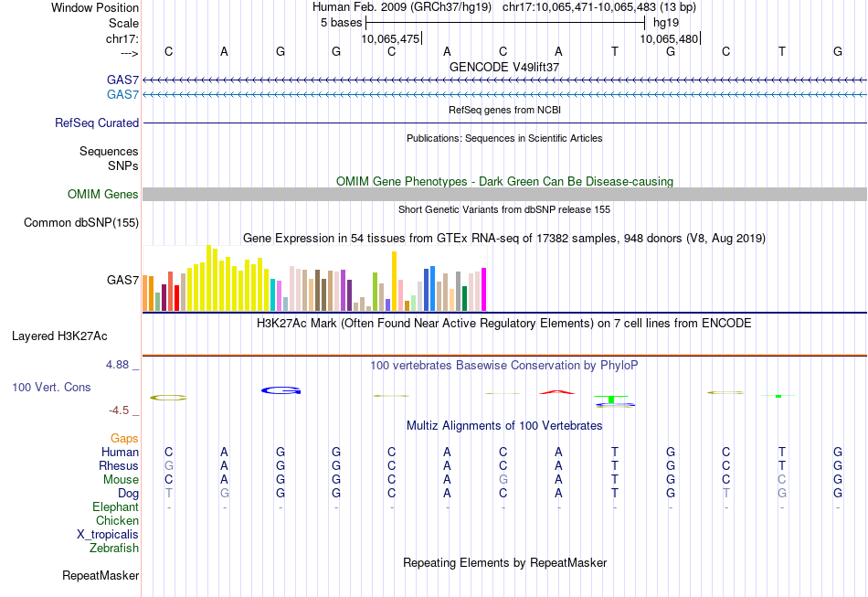Viewport: 868px width, 597px height.
Task: Click 100 vertebrates Basewise Conservation title
Action: pyautogui.click(x=504, y=365)
